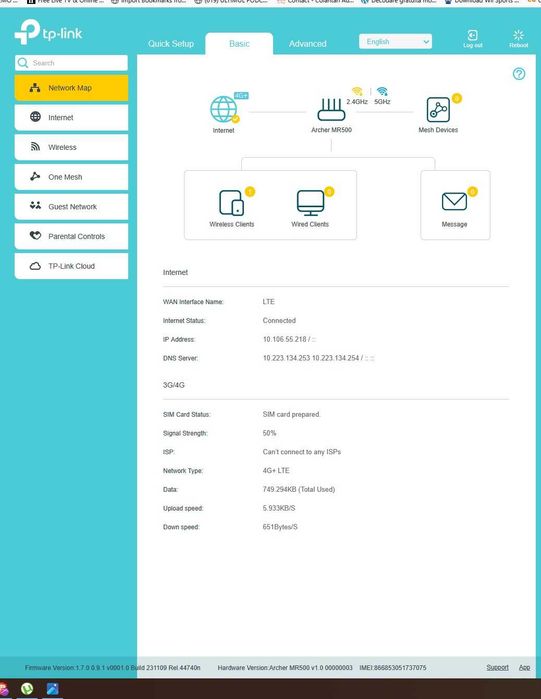Click the App link in footer

pyautogui.click(x=525, y=667)
